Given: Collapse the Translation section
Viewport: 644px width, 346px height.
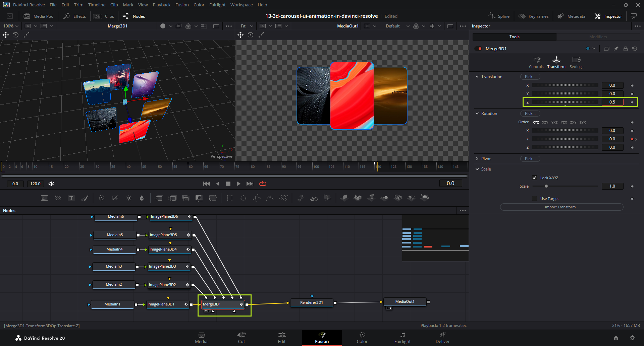Looking at the screenshot, I should [x=477, y=77].
